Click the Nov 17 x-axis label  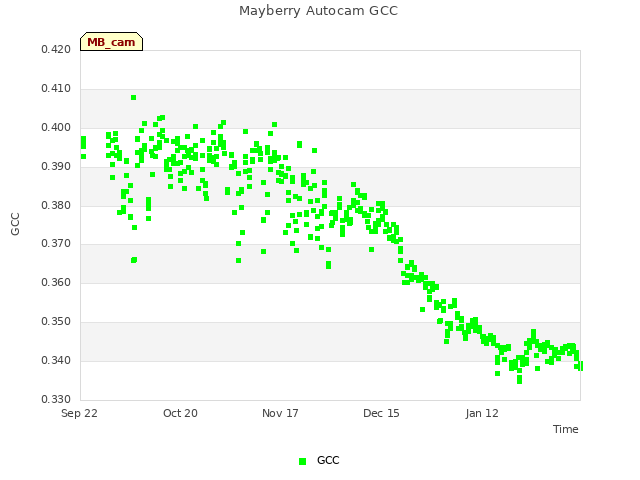pos(280,413)
